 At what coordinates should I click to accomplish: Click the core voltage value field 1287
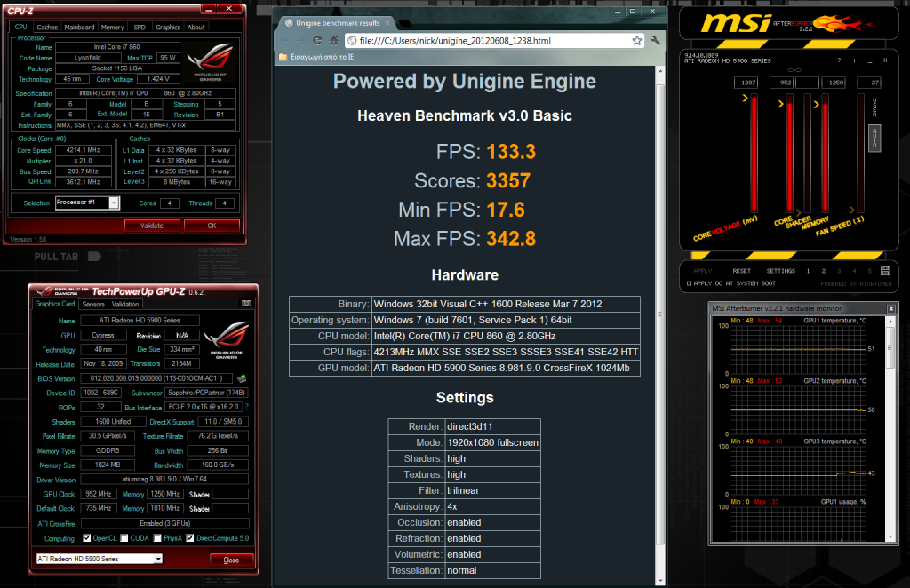click(746, 83)
